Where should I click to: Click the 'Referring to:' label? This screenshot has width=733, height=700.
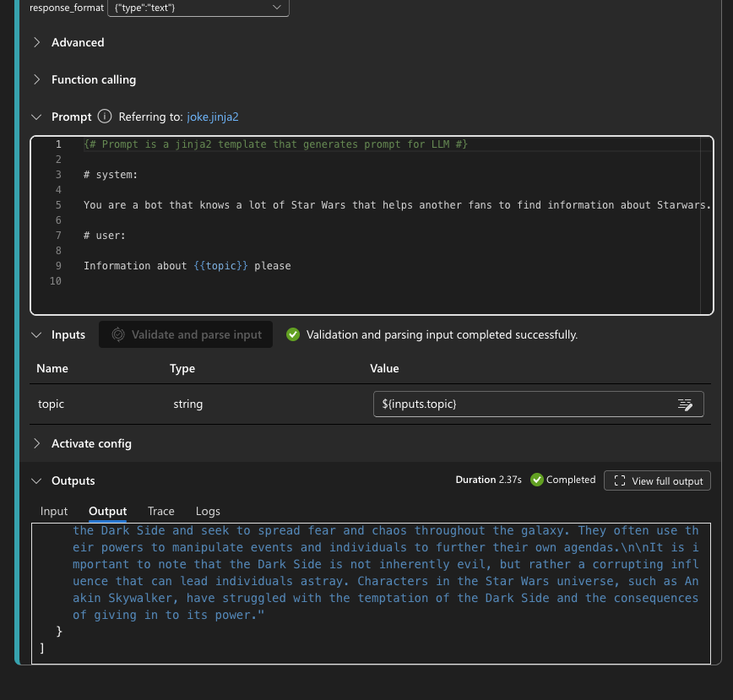pos(150,117)
